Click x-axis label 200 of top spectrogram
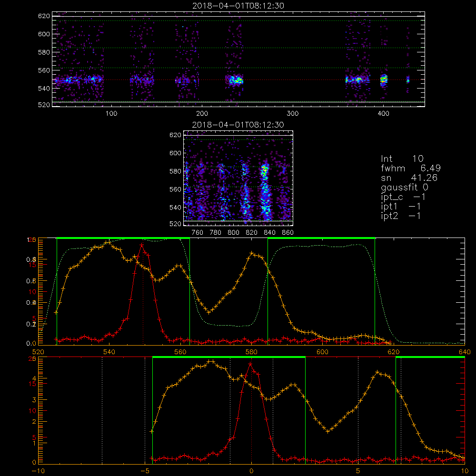476x476 pixels. [202, 114]
